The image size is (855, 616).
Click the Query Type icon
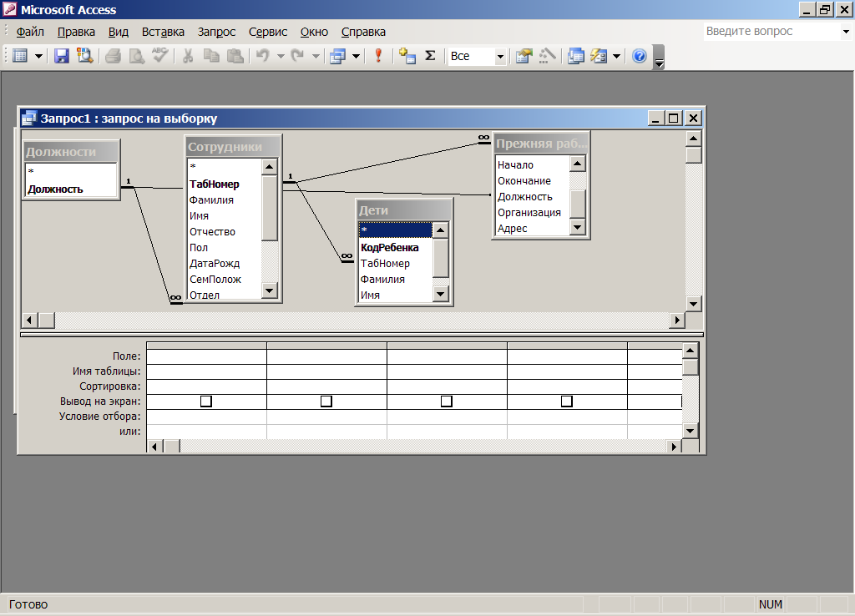click(x=337, y=56)
